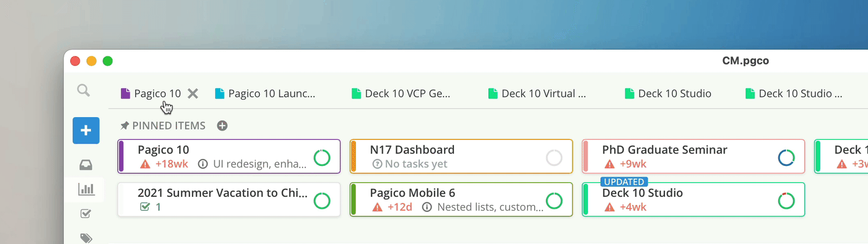Open the Tags icon in sidebar
Screen dimensions: 868x244
[86, 237]
